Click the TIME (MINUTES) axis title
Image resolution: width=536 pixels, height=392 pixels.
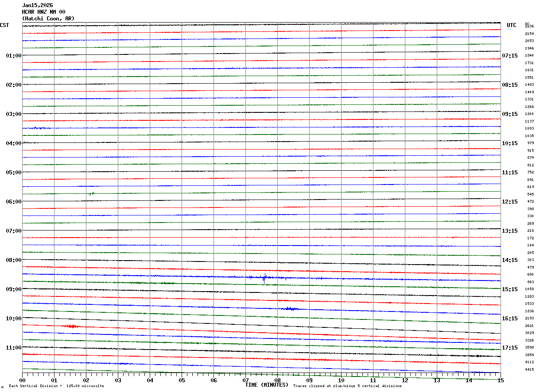click(267, 385)
